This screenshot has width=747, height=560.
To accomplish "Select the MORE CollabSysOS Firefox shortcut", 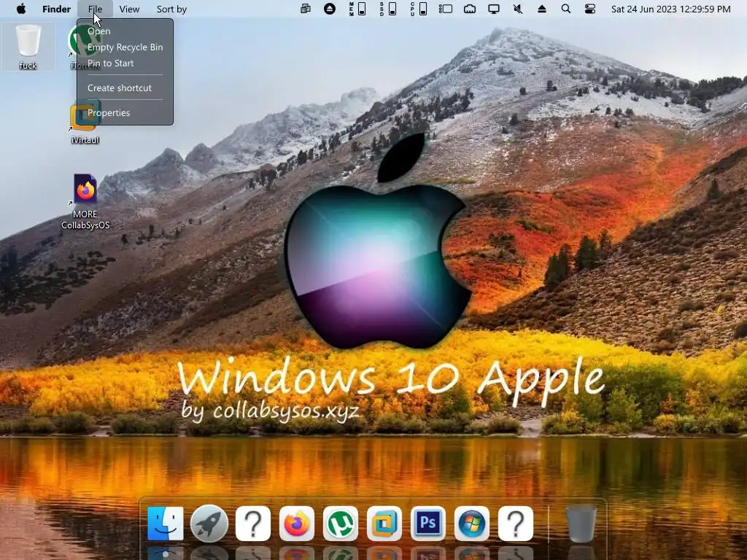I will [85, 202].
